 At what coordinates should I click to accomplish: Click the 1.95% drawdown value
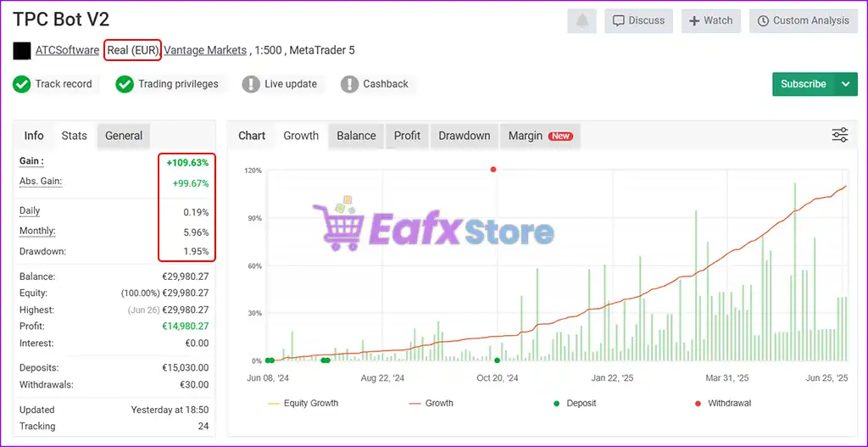click(x=197, y=251)
